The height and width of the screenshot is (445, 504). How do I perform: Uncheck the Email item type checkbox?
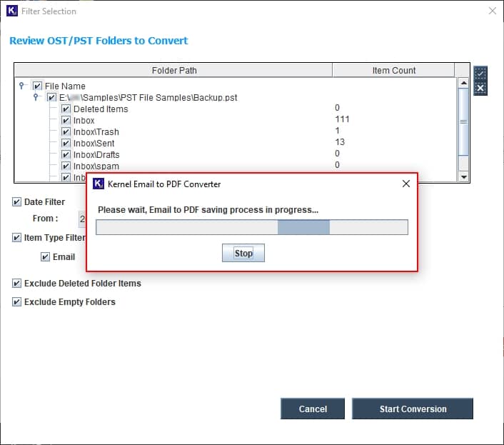[x=45, y=257]
